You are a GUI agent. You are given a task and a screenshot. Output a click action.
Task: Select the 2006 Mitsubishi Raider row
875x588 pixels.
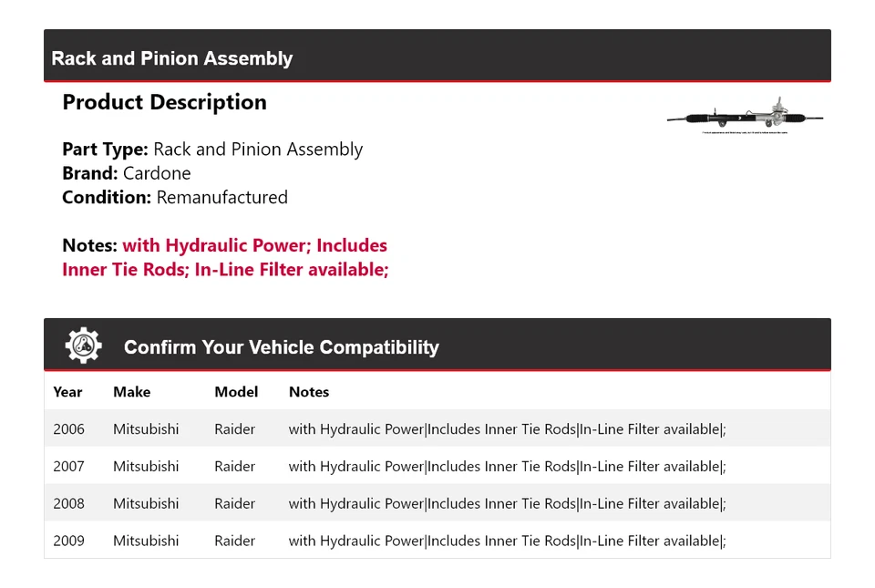pyautogui.click(x=437, y=428)
